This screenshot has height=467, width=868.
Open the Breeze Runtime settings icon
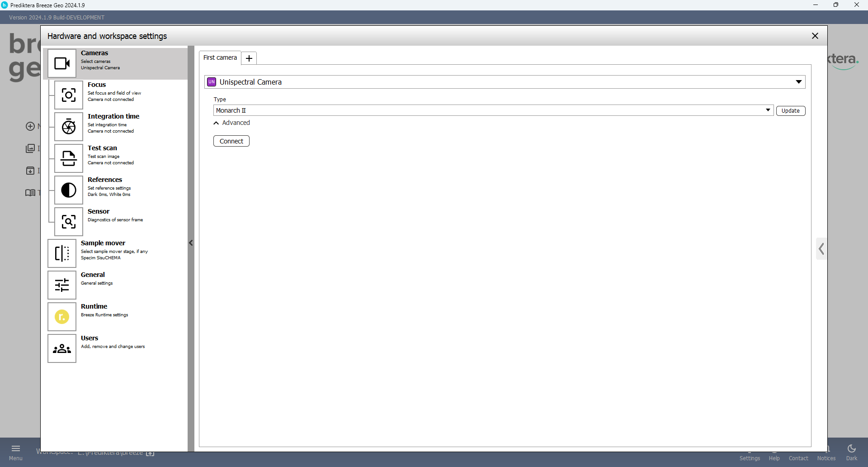(x=62, y=317)
